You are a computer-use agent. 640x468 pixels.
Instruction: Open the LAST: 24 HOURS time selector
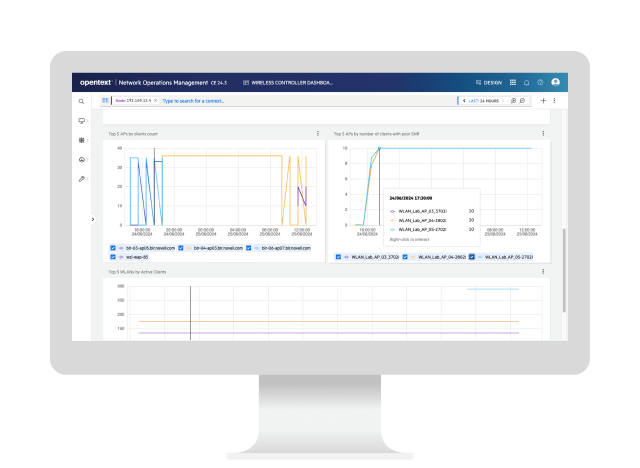(x=484, y=101)
